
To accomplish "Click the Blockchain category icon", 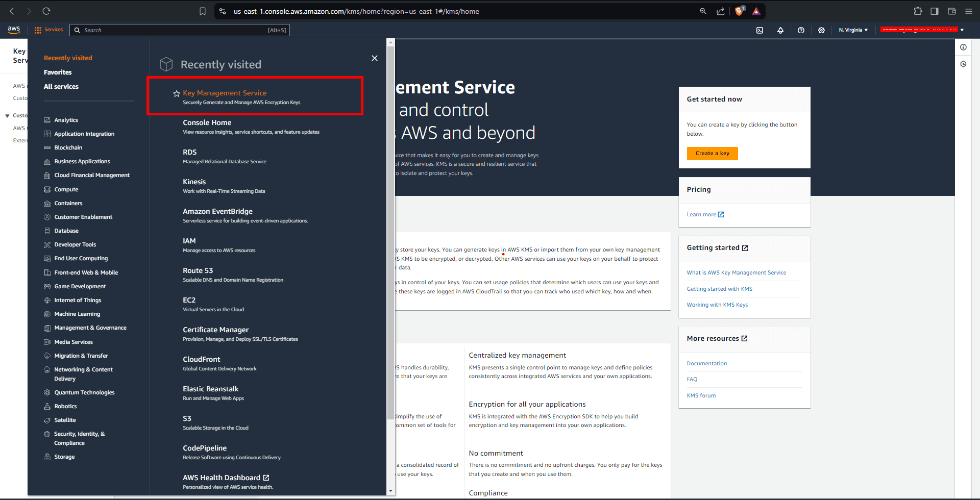I will point(47,148).
